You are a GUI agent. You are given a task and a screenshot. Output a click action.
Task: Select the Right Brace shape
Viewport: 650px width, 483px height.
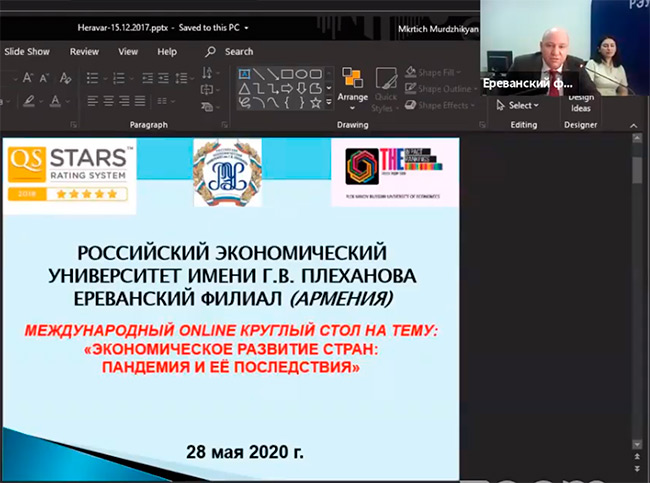pos(301,102)
